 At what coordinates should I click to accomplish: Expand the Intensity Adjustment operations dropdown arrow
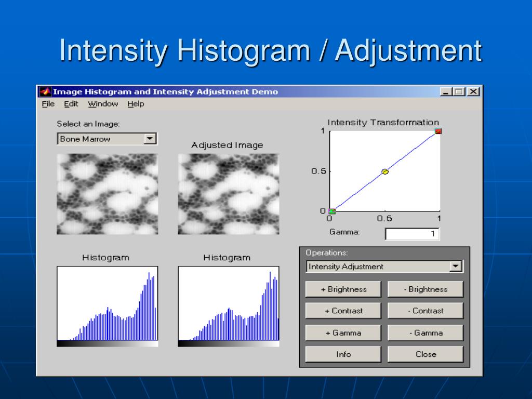pyautogui.click(x=456, y=267)
